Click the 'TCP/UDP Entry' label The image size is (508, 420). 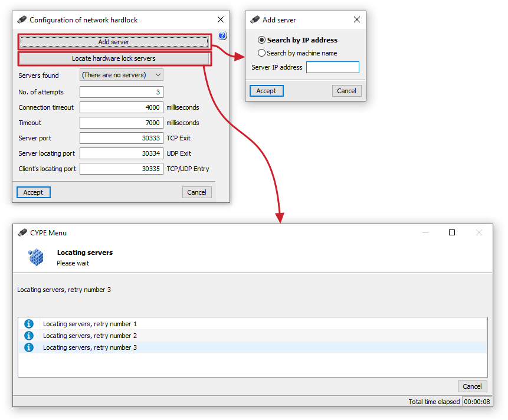[188, 169]
